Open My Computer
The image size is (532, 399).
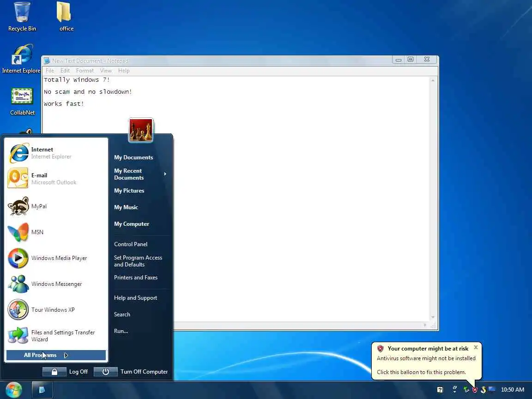pyautogui.click(x=132, y=224)
